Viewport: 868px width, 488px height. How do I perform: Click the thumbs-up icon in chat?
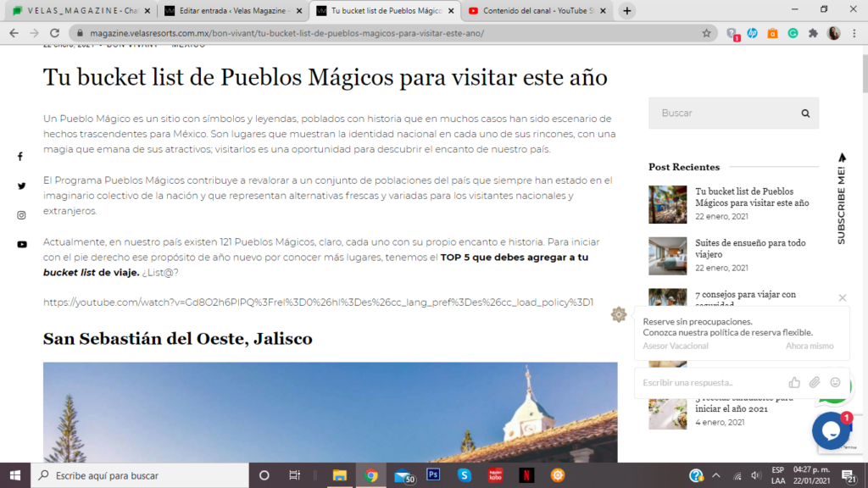pyautogui.click(x=794, y=382)
